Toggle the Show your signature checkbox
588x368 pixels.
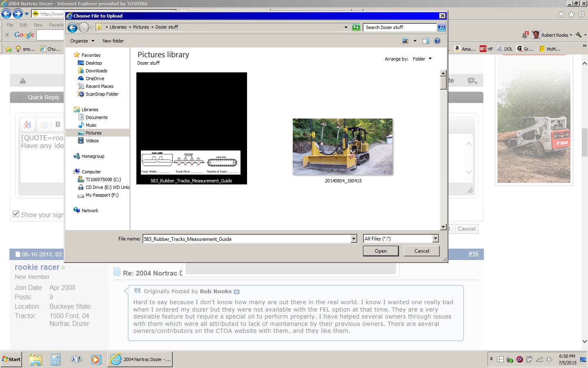(x=16, y=214)
